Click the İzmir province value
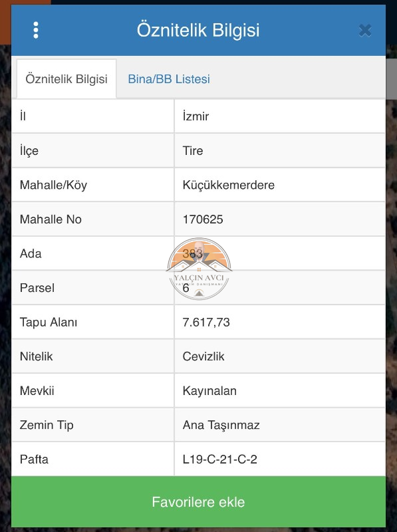Viewport: 397px width, 532px height. click(196, 116)
